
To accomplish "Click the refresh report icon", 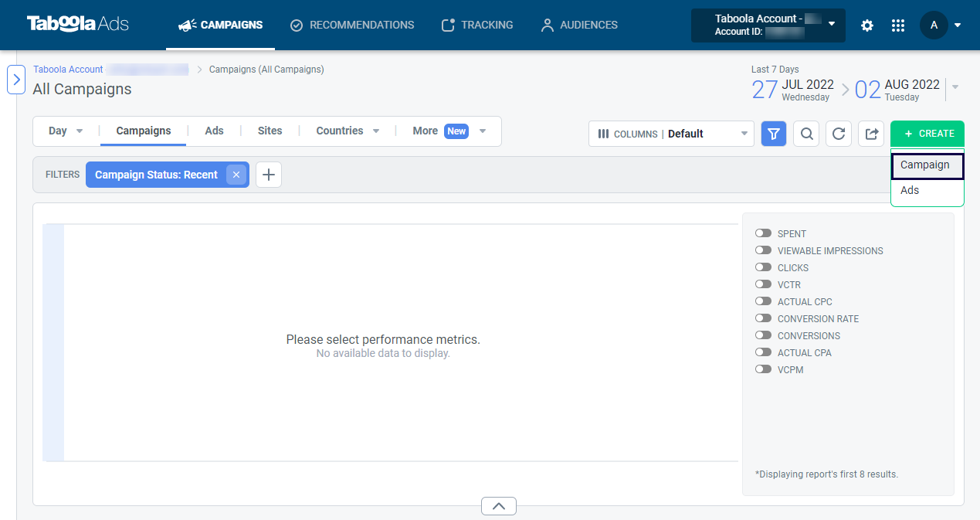I will click(x=839, y=134).
